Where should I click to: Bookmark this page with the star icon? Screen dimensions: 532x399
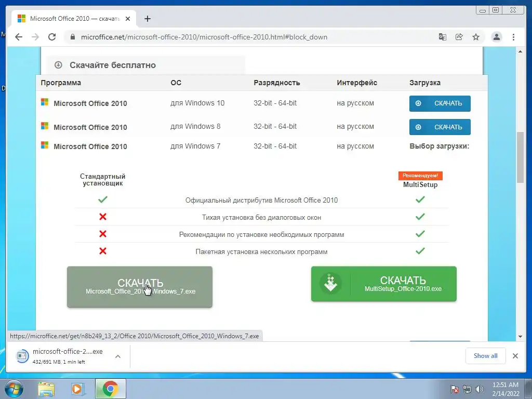point(476,37)
